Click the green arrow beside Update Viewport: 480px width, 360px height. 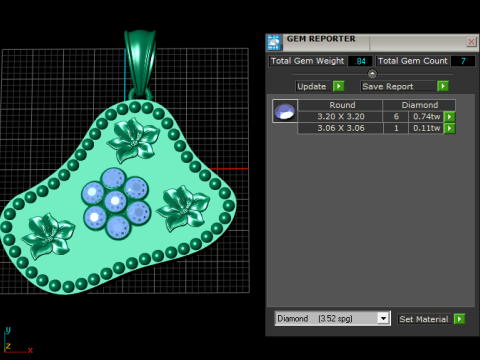pos(339,86)
